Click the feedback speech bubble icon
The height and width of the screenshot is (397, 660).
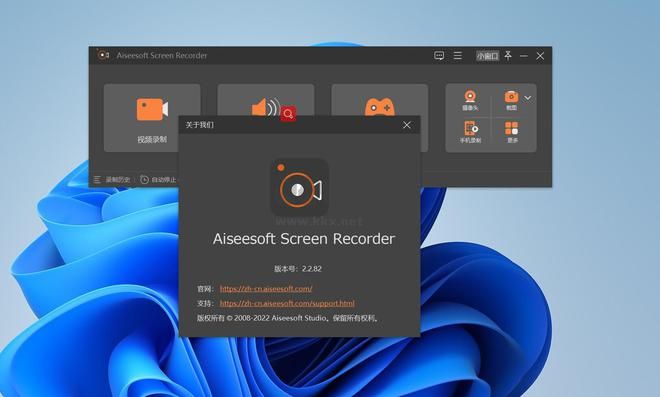pos(439,56)
